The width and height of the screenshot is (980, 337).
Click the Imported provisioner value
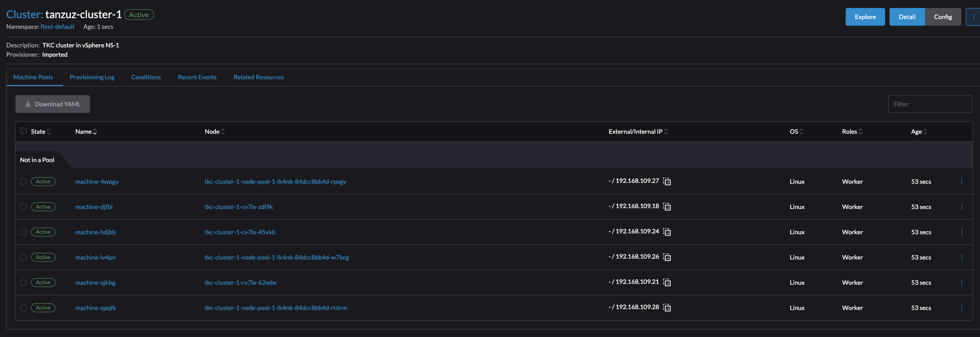[x=55, y=54]
